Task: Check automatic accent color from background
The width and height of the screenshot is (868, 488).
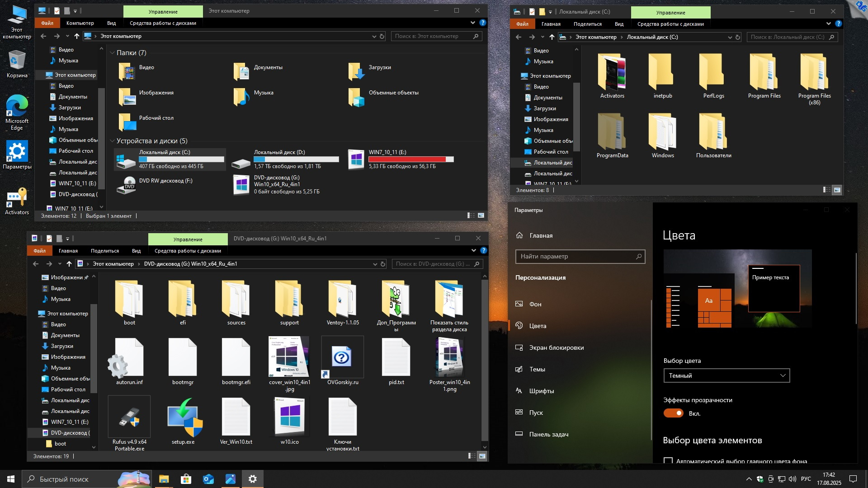Action: tap(668, 461)
